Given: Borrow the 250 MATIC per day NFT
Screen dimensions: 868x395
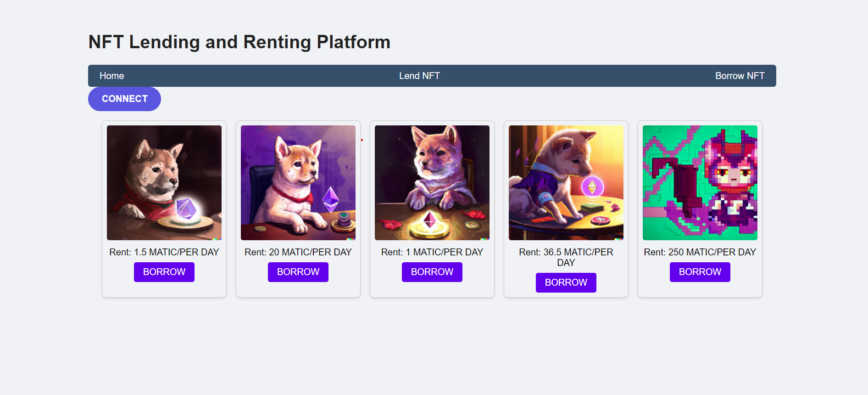Looking at the screenshot, I should pyautogui.click(x=700, y=272).
